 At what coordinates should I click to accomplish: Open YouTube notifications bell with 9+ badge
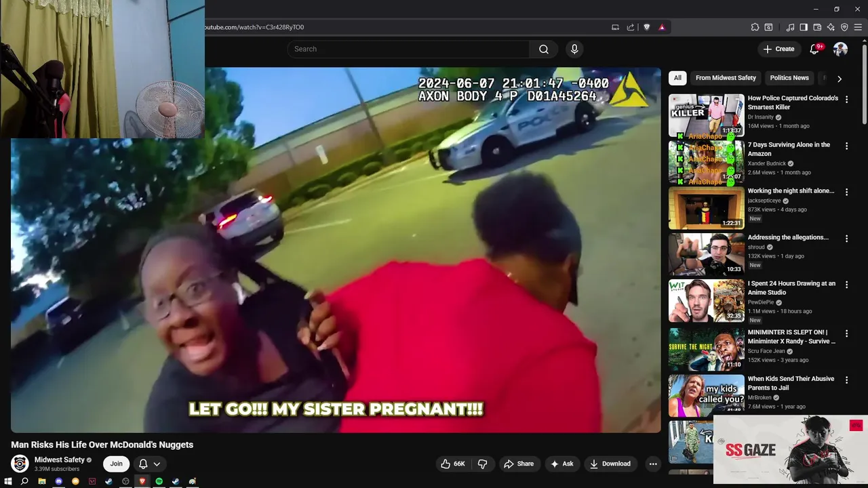click(815, 49)
